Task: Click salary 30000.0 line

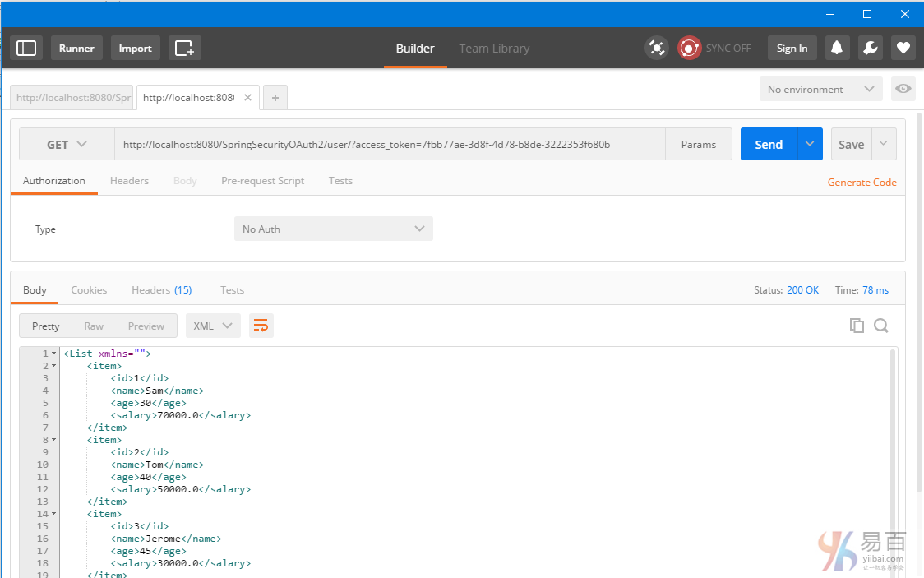Action: coord(180,563)
